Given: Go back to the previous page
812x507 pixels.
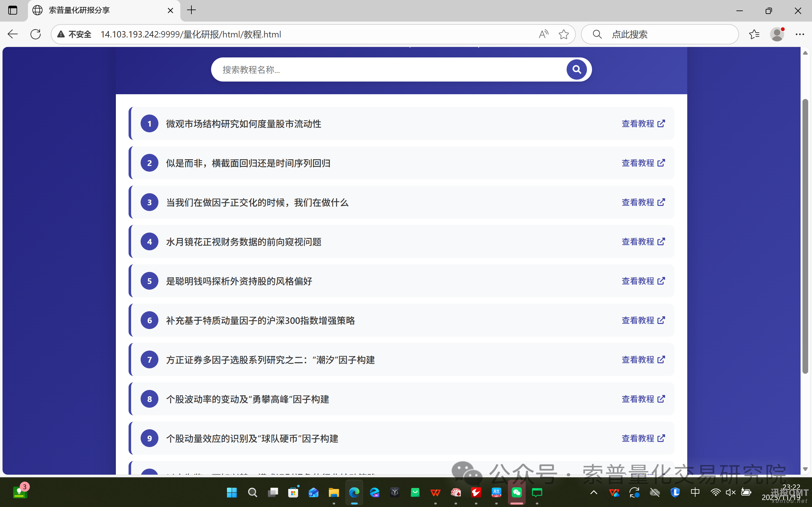Looking at the screenshot, I should (x=12, y=34).
